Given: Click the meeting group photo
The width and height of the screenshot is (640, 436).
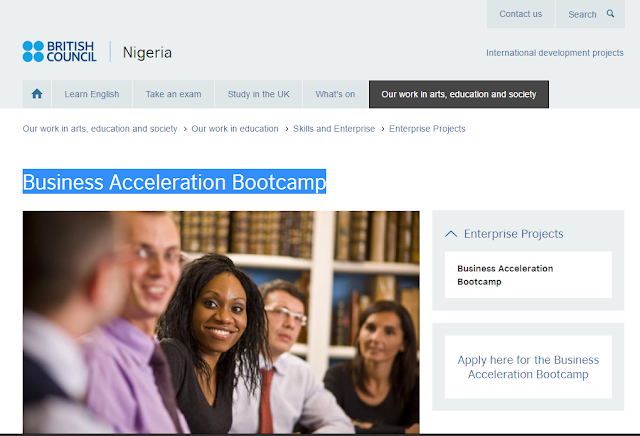Looking at the screenshot, I should click(x=221, y=322).
